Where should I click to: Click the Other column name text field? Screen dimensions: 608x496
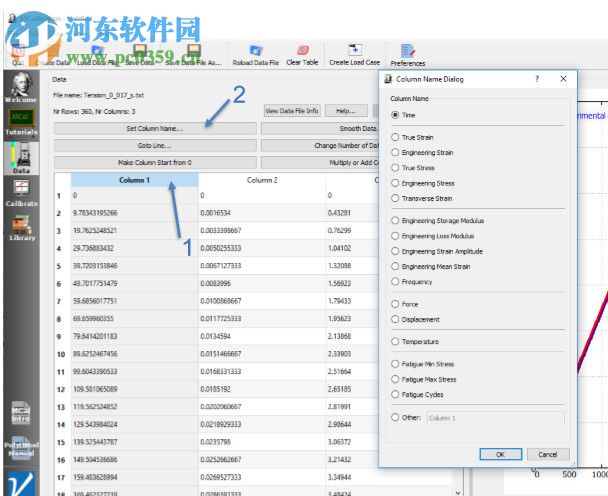click(496, 418)
